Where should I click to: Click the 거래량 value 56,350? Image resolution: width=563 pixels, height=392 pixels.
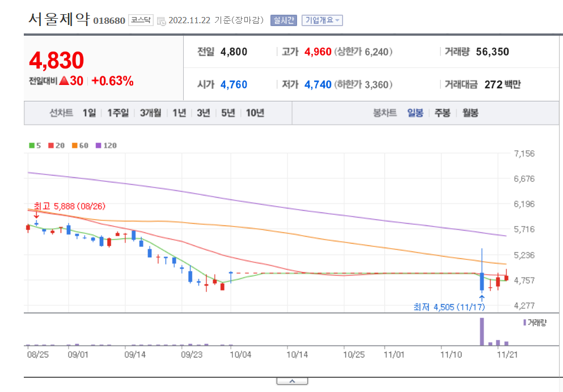pos(492,52)
